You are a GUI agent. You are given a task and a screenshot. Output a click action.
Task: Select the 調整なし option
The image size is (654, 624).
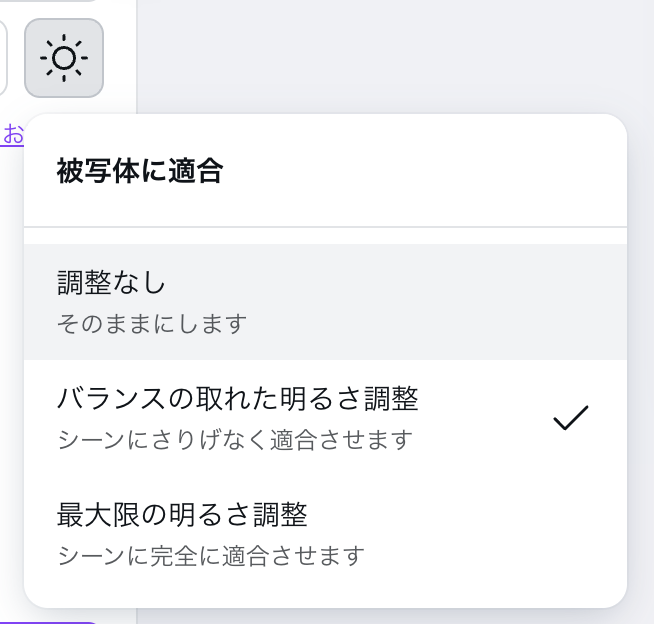pos(111,284)
